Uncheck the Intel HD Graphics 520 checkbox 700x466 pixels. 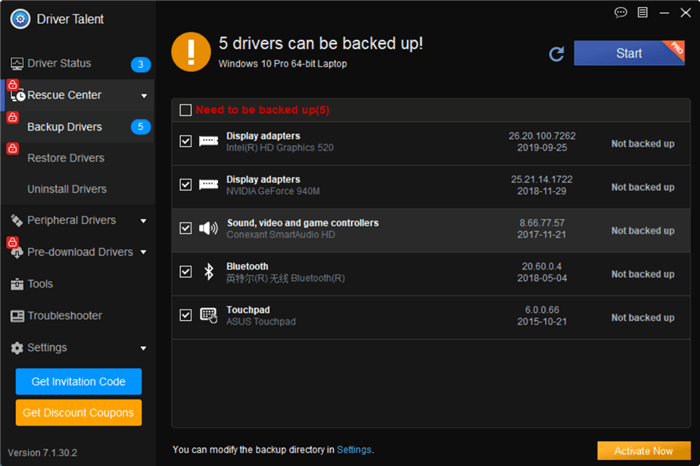(x=185, y=141)
